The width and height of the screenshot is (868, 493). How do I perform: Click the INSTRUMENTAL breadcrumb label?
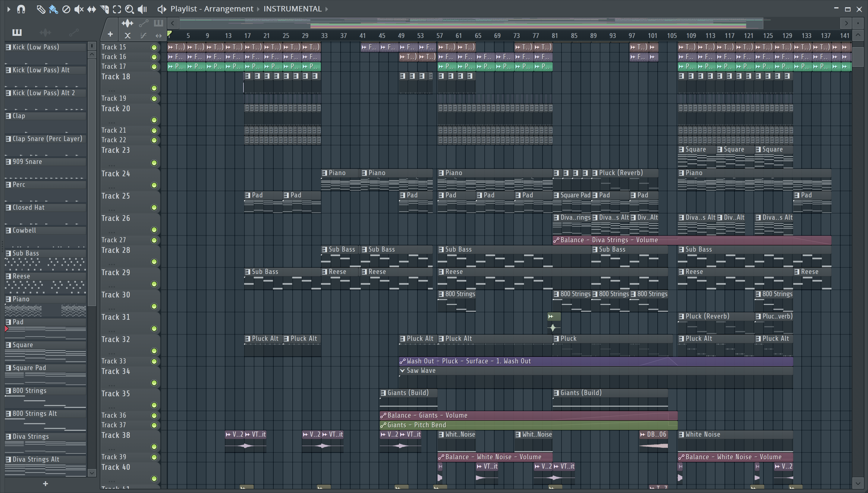(292, 9)
